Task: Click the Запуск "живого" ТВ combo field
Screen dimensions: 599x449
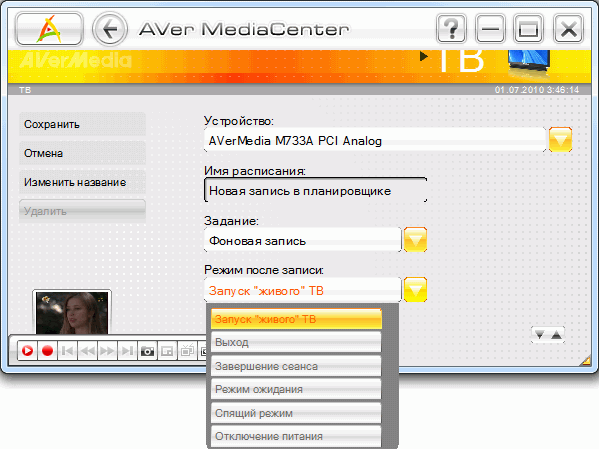Action: 303,290
